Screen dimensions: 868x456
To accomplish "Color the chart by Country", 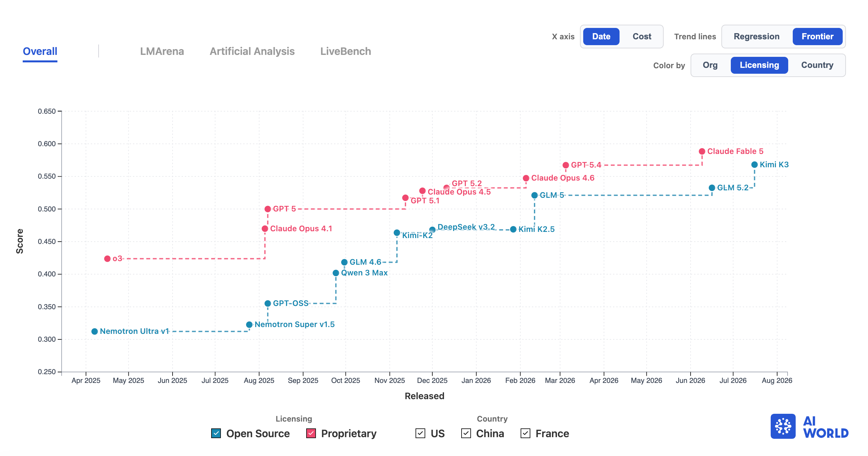I will tap(817, 65).
